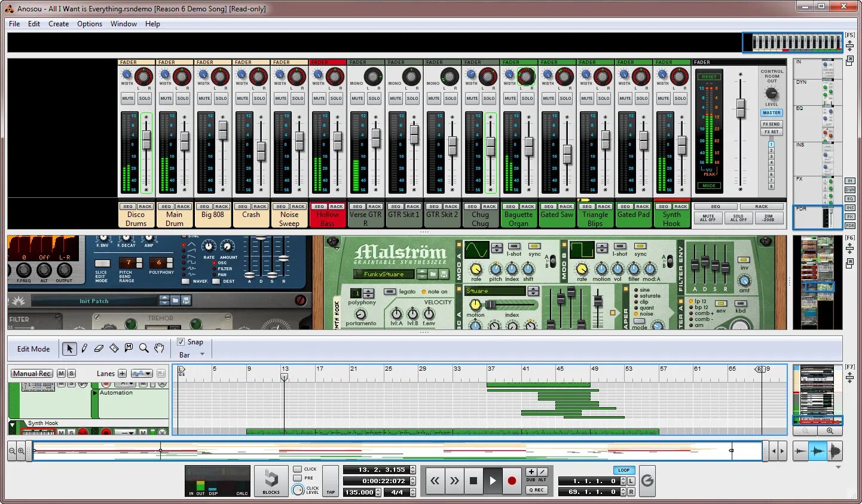Select the Selection arrow tool
862x504 pixels.
(69, 348)
